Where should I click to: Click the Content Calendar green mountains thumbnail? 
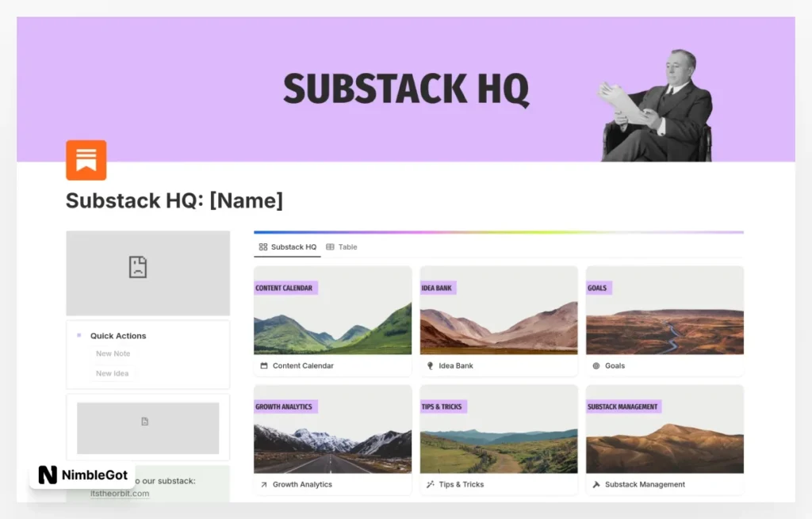click(x=332, y=311)
